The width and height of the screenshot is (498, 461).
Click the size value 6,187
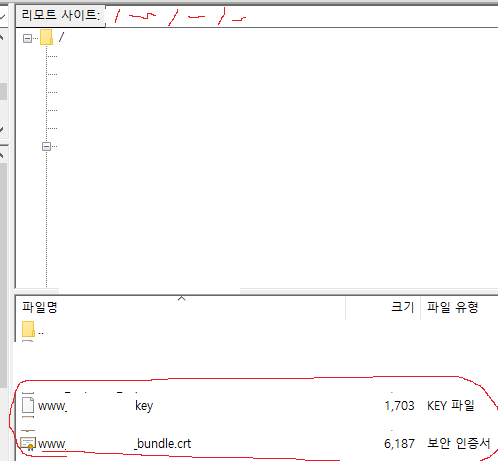[399, 444]
